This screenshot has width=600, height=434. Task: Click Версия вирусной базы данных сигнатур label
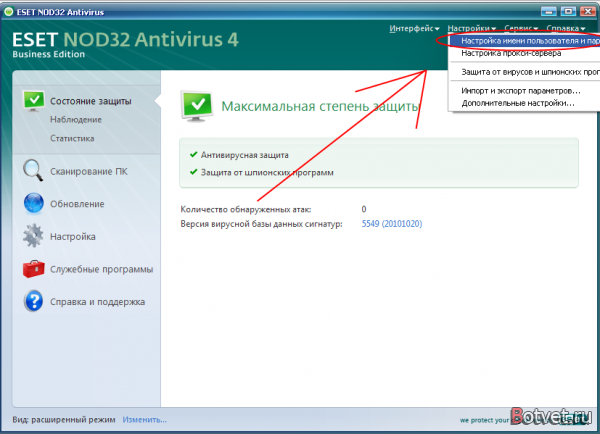(x=261, y=224)
